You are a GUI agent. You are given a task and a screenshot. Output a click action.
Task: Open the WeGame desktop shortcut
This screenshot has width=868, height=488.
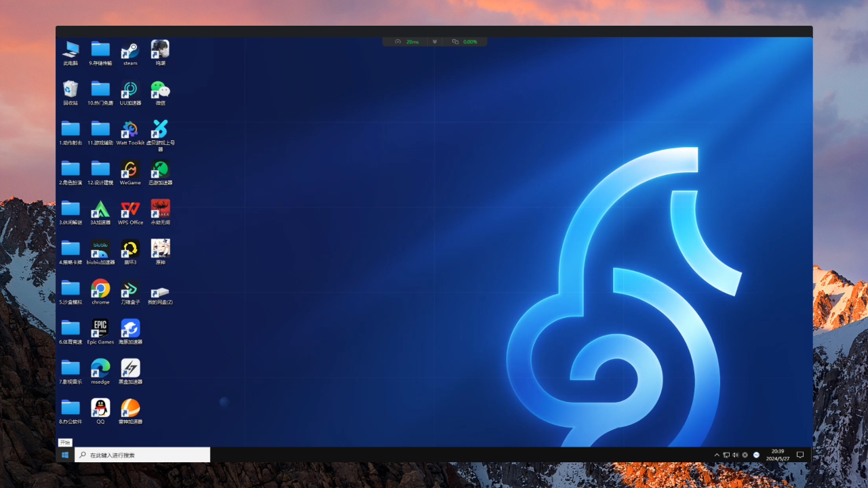[x=130, y=173]
